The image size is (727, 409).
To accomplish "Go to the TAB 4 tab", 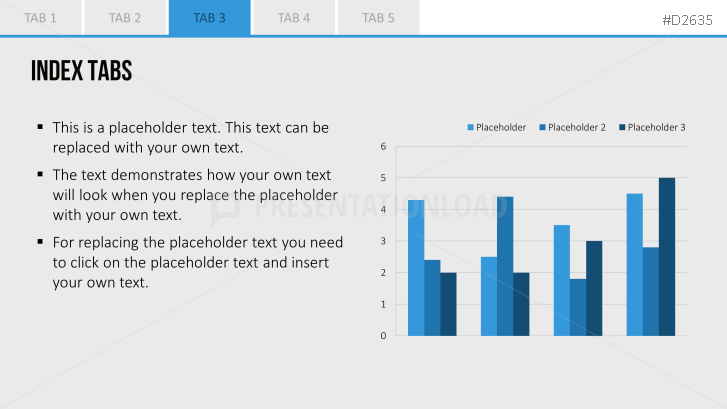I will [x=294, y=18].
